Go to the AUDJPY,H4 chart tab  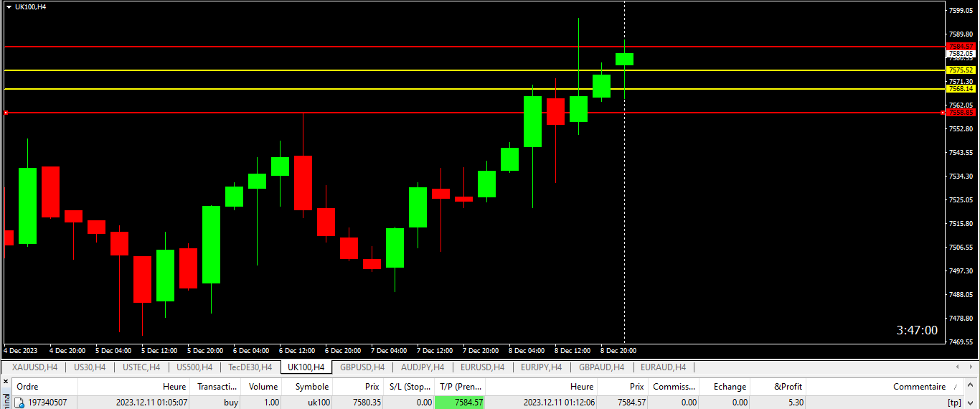coord(423,367)
